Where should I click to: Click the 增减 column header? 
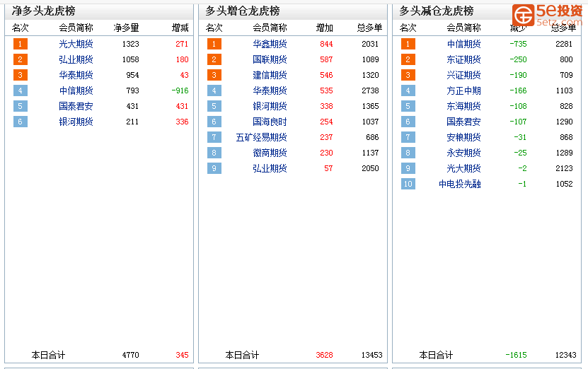(x=180, y=28)
